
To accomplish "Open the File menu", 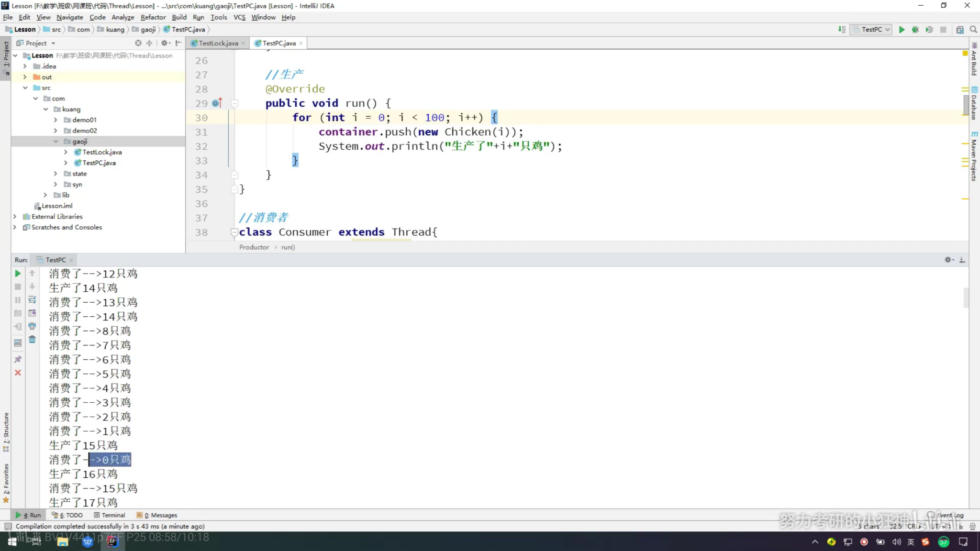I will (x=8, y=17).
